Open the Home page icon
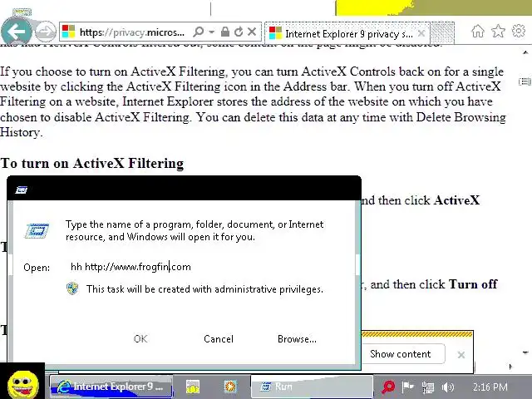532x399 pixels. (x=478, y=32)
